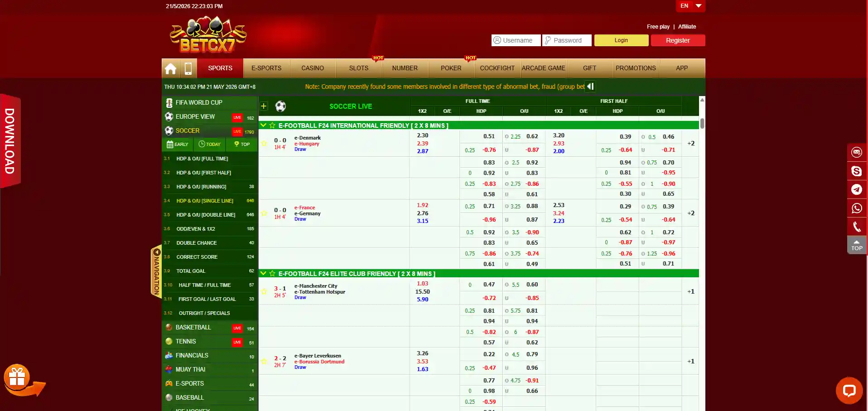Open CORRECT SCORE market

pyautogui.click(x=210, y=257)
